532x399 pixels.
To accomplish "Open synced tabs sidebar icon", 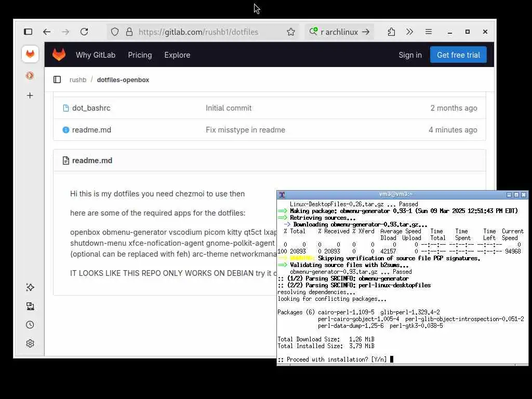I will (30, 307).
